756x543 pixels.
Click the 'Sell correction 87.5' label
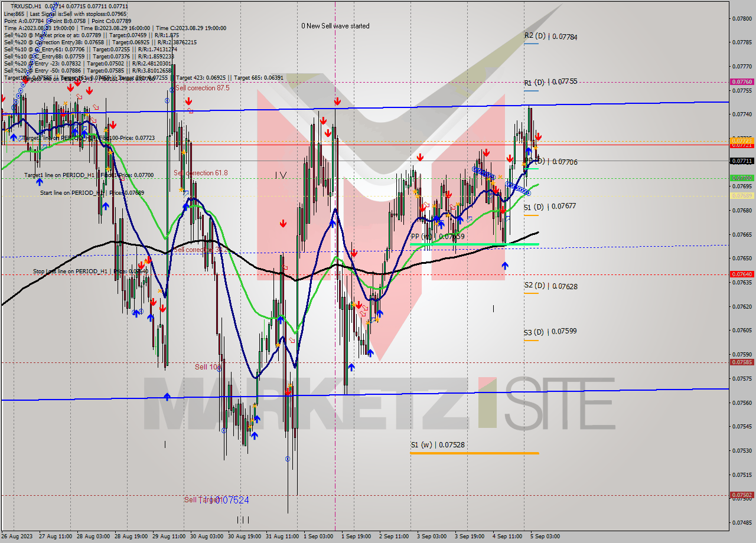(x=202, y=88)
